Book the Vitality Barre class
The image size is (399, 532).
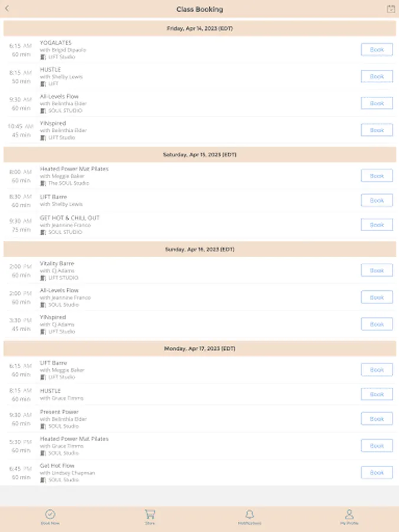click(x=377, y=270)
